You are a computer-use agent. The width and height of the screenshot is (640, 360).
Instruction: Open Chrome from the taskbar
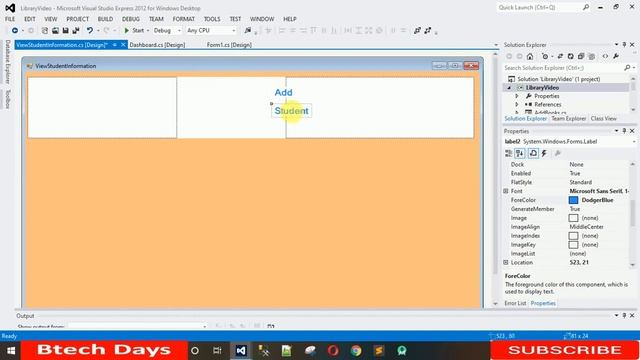coord(356,351)
